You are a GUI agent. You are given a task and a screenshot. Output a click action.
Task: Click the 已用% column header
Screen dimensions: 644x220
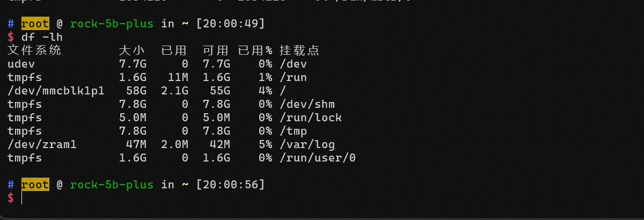click(255, 51)
